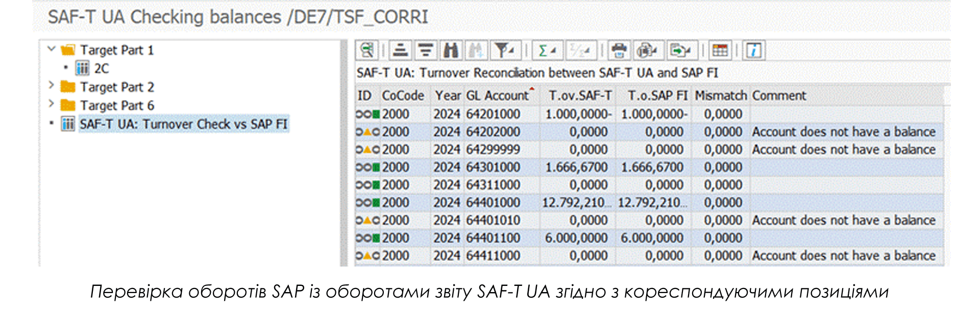Click the yellow warning status for account 64401010

(367, 220)
